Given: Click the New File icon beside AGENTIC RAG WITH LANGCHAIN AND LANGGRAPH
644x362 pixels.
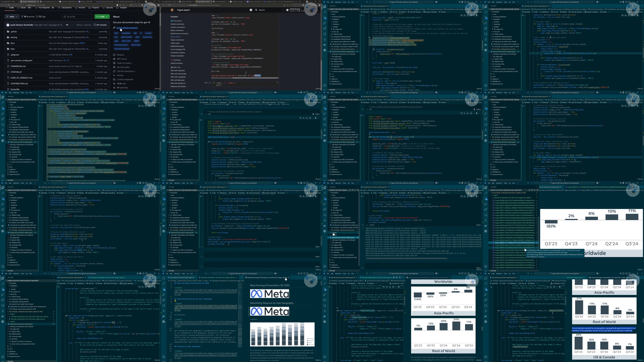Looking at the screenshot, I should [x=529, y=190].
